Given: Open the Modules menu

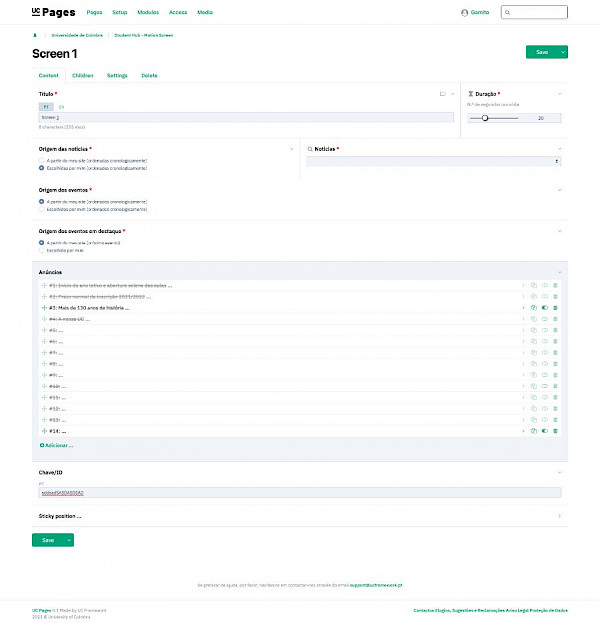Looking at the screenshot, I should click(148, 13).
